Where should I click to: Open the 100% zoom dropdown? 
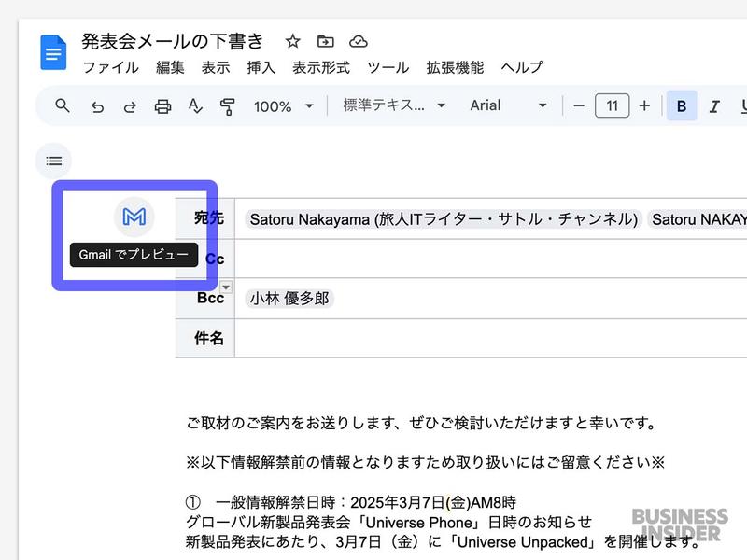[x=284, y=106]
